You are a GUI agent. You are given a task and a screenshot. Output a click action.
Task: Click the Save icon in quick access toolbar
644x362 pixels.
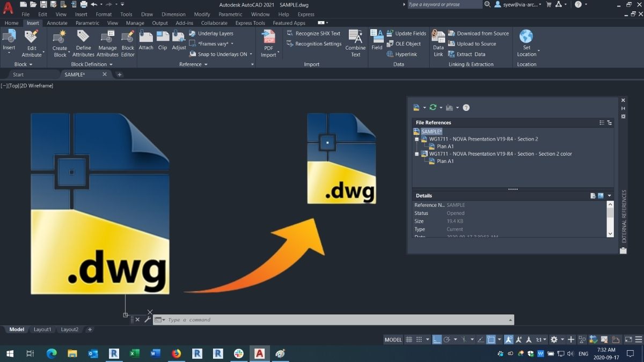tap(44, 4)
